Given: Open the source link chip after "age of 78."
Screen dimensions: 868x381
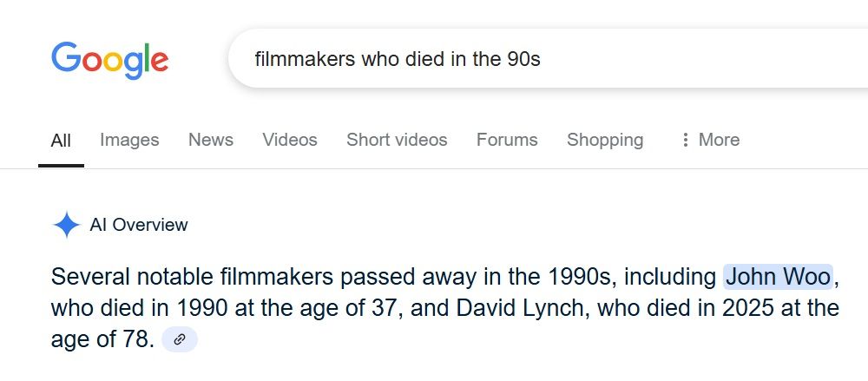Looking at the screenshot, I should point(180,339).
